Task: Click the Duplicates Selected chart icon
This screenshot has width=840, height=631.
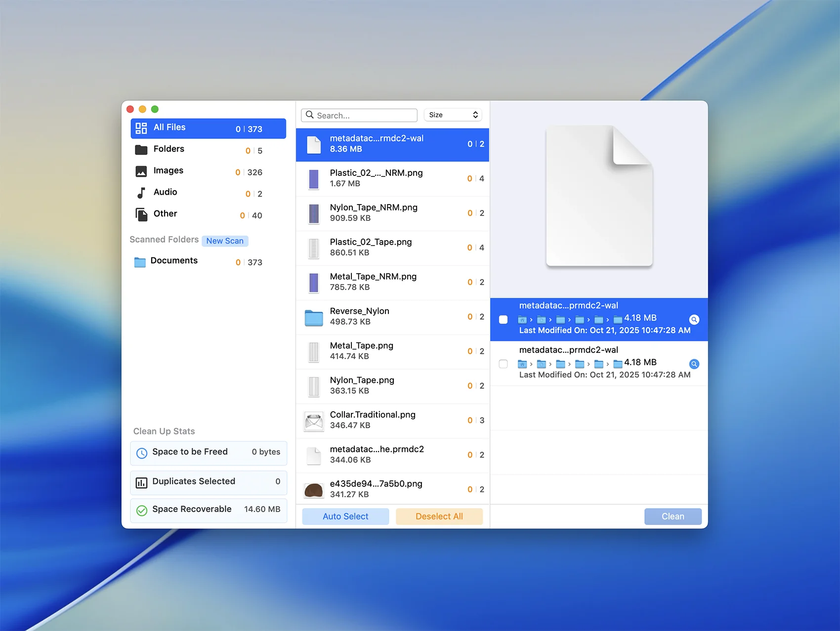Action: (x=142, y=483)
